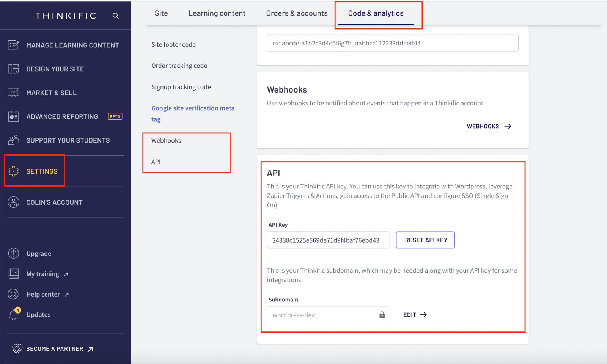The width and height of the screenshot is (607, 364).
Task: Jump to Order tracking code section
Action: click(x=179, y=66)
